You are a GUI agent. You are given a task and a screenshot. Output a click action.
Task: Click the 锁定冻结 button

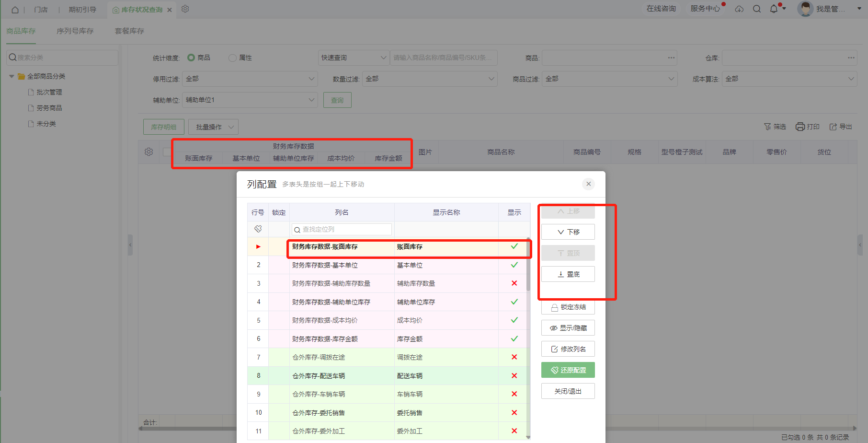568,307
